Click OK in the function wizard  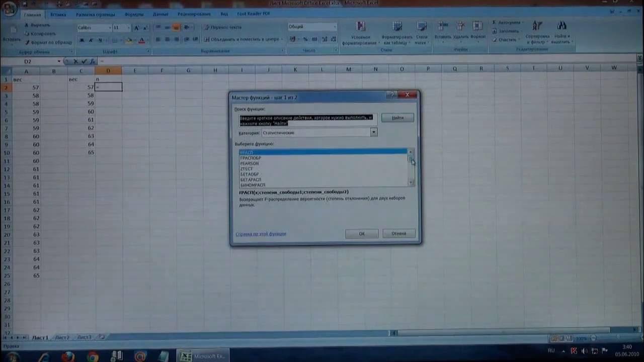click(362, 234)
